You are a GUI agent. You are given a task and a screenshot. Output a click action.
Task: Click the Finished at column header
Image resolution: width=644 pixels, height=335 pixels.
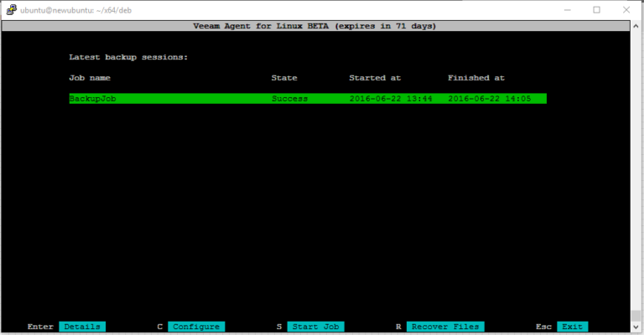(476, 78)
